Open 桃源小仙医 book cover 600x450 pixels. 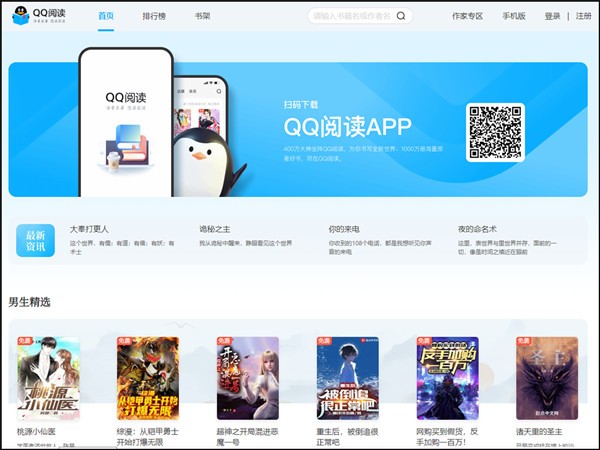[48, 378]
